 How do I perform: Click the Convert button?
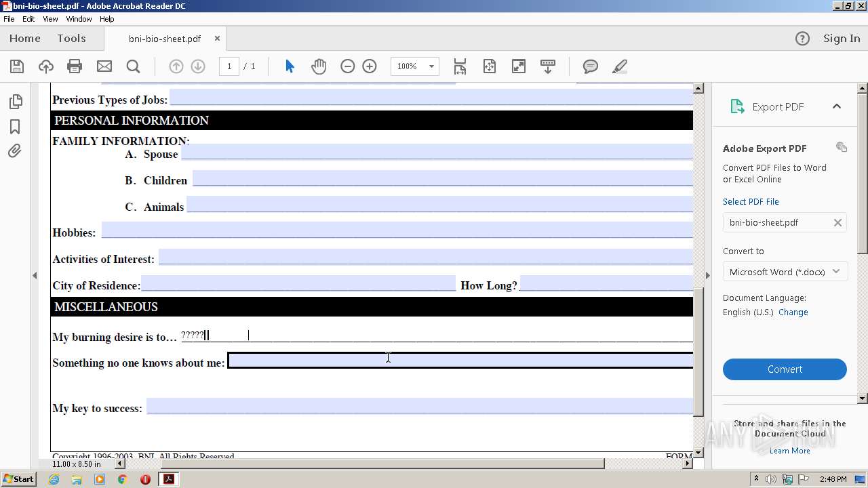click(x=785, y=369)
